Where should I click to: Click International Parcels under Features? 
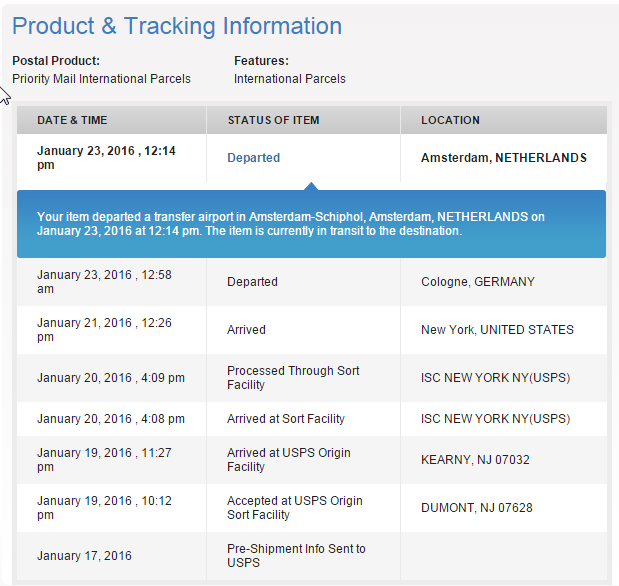pyautogui.click(x=290, y=79)
